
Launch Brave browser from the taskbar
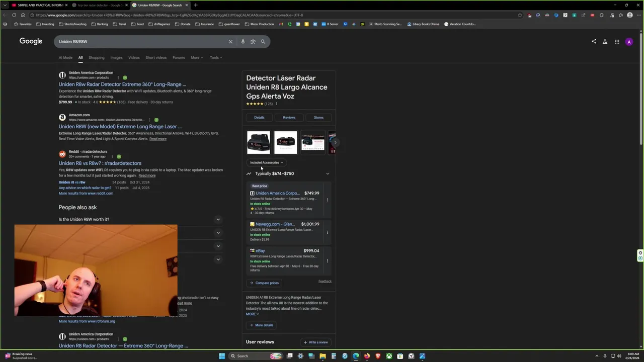[x=378, y=356]
